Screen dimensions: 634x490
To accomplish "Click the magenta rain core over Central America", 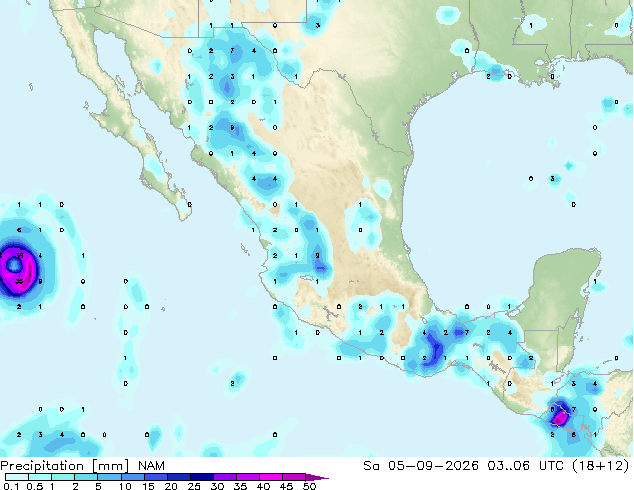I will (x=559, y=418).
